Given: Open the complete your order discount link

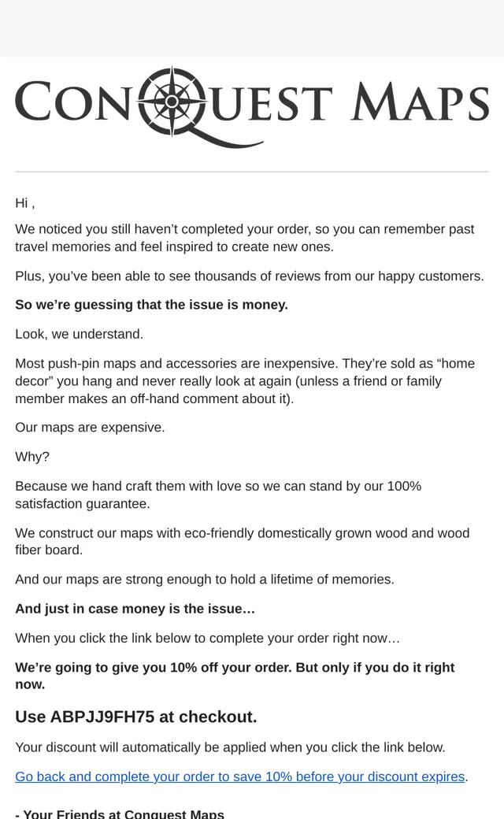Looking at the screenshot, I should [x=239, y=776].
